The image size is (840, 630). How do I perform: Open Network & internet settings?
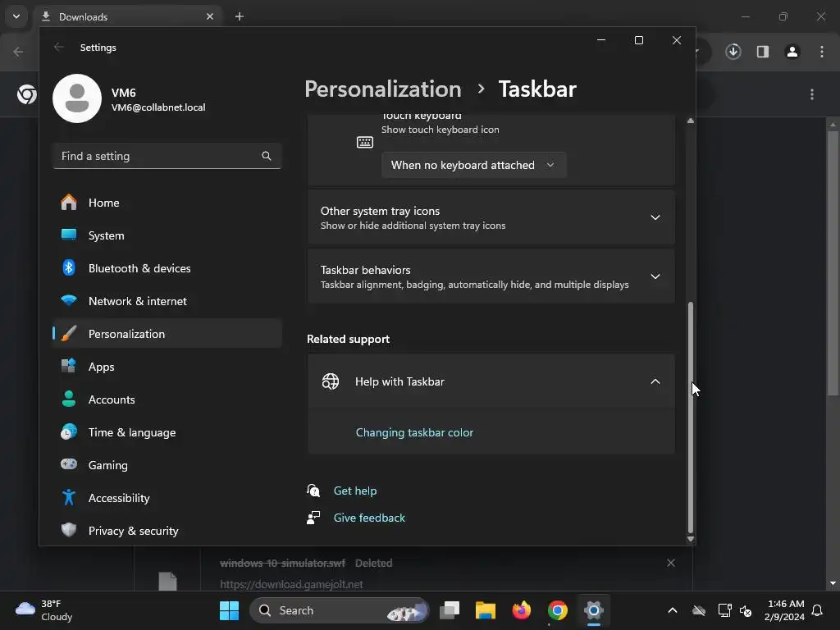click(167, 301)
